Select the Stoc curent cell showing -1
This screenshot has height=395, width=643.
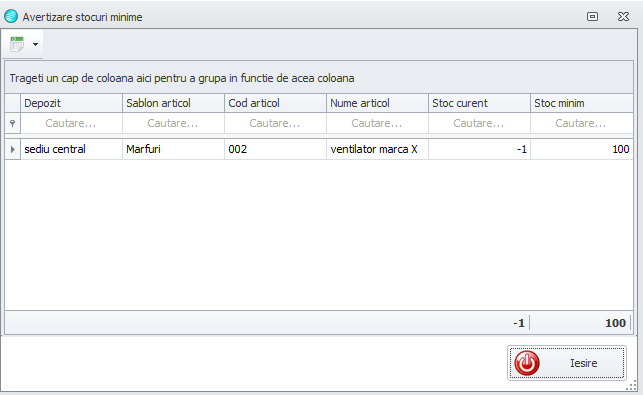pyautogui.click(x=479, y=149)
